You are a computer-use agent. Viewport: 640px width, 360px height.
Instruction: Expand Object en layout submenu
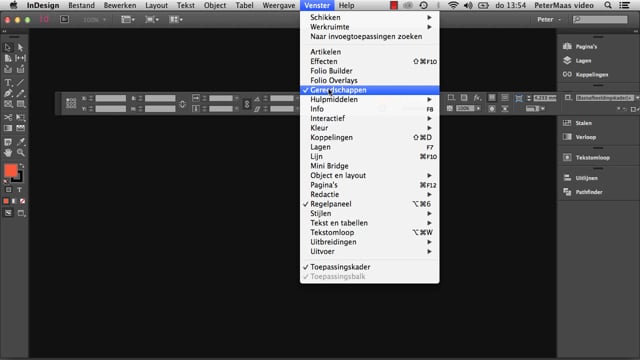tap(370, 175)
